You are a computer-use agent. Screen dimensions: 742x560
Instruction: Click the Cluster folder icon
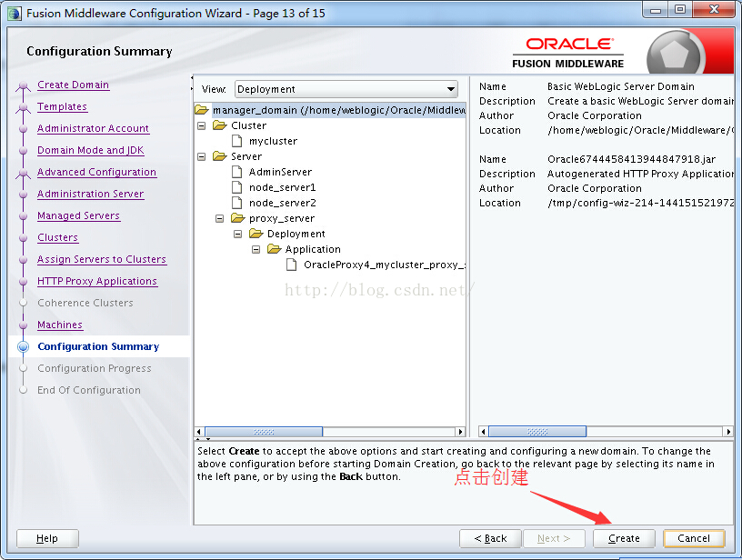(219, 125)
